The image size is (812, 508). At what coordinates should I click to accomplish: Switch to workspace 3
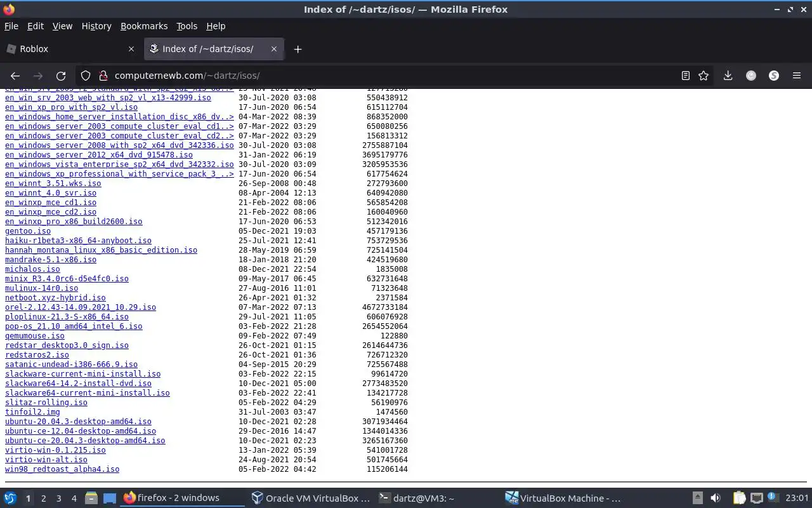click(59, 498)
